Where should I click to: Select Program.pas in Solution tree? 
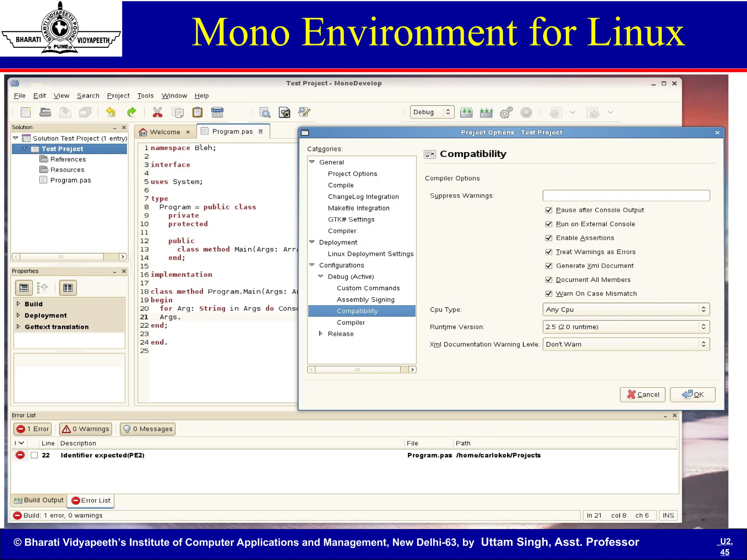coord(70,180)
